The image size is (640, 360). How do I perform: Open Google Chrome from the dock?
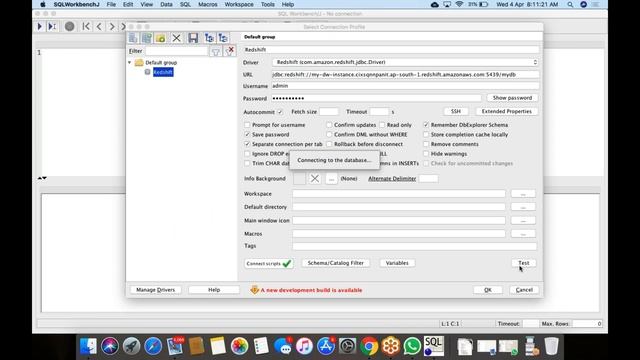(x=369, y=346)
